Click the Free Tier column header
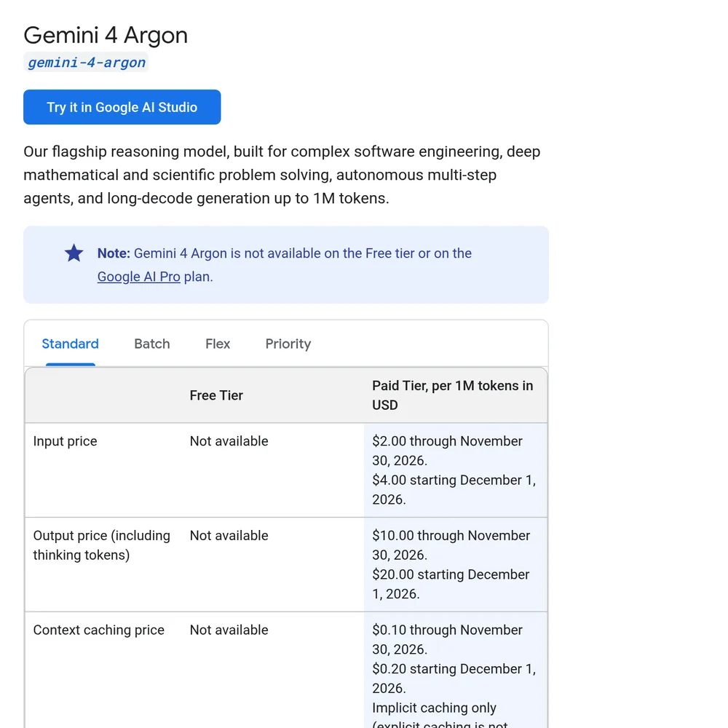 [x=216, y=395]
